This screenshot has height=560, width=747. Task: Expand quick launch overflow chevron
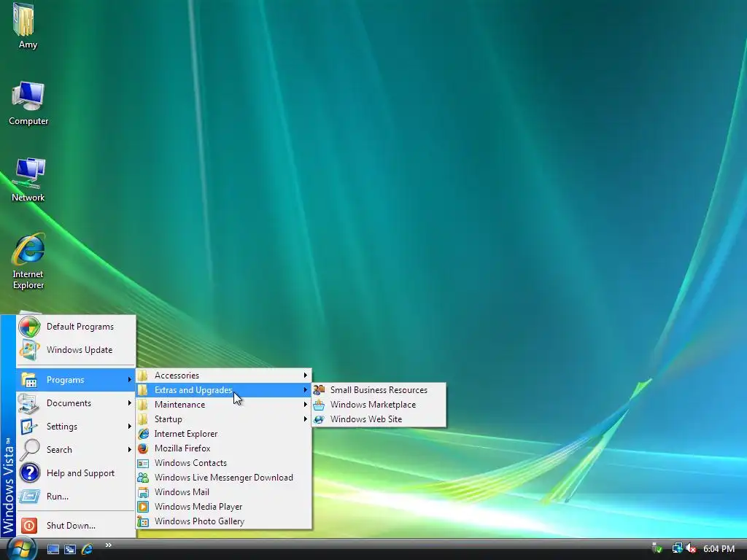[x=109, y=545]
